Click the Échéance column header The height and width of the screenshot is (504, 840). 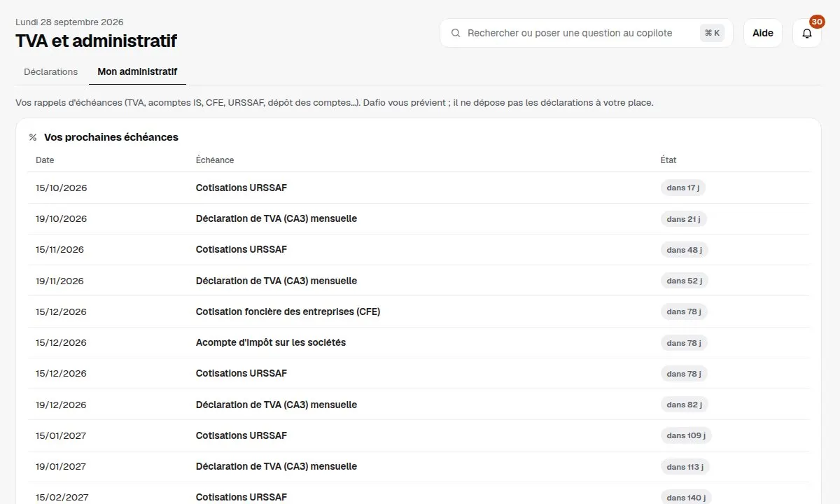[x=215, y=160]
